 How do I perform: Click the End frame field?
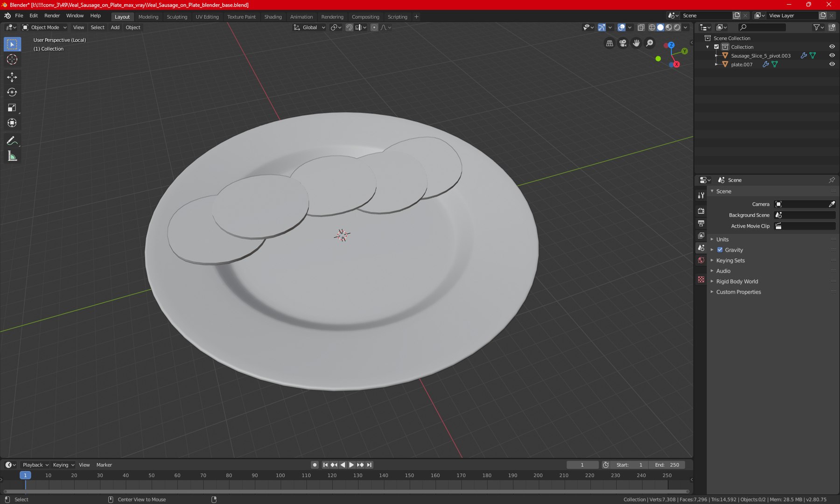(x=667, y=465)
